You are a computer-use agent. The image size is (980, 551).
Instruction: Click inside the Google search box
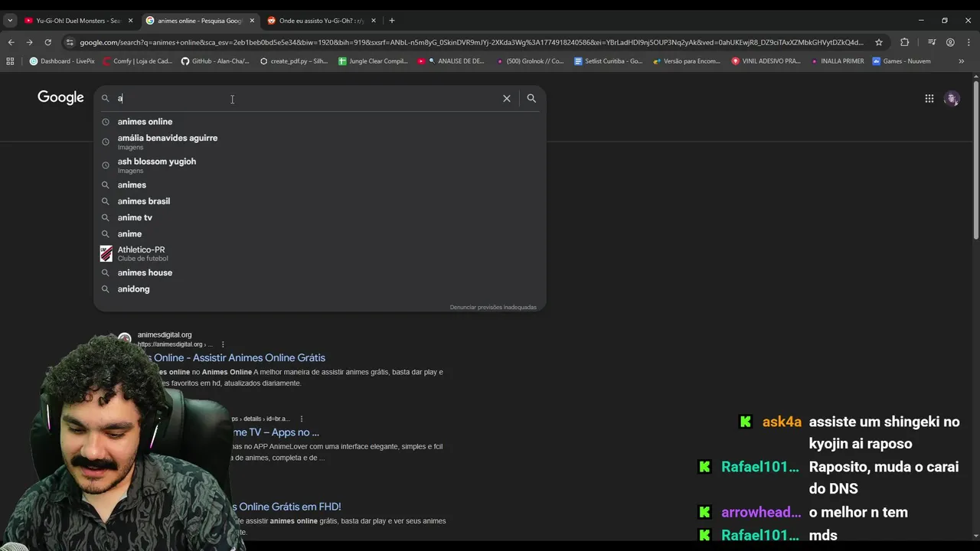click(x=306, y=98)
